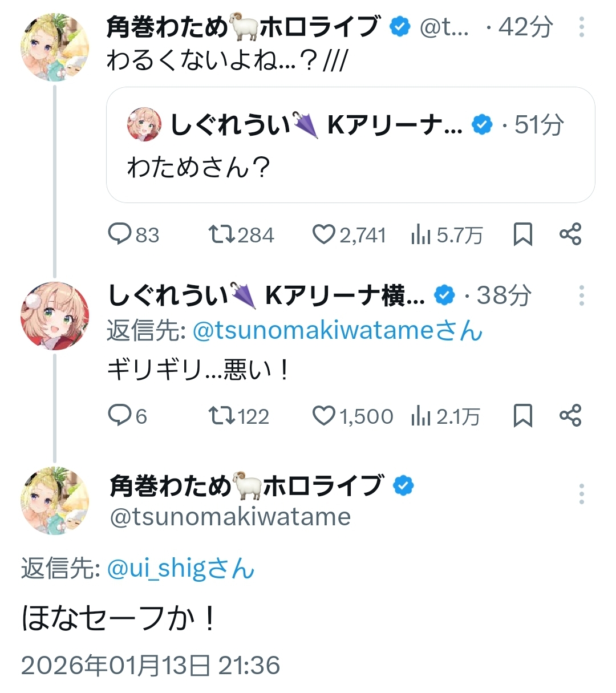Open more options on the 42分 tweet
This screenshot has width=616, height=693.
[x=581, y=27]
